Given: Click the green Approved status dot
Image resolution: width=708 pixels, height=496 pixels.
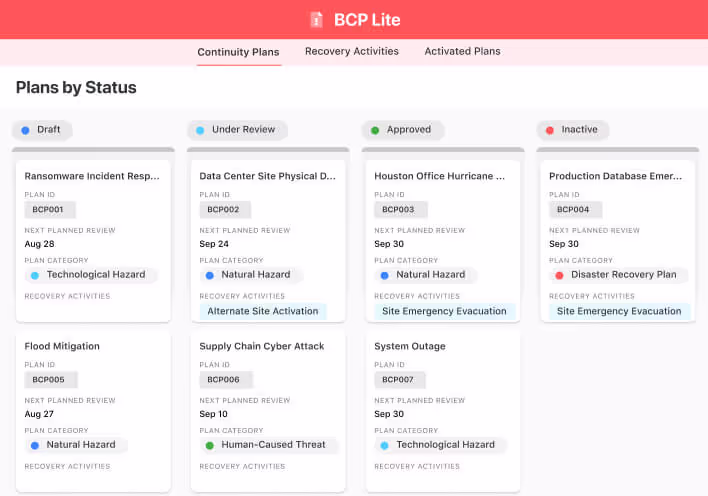Looking at the screenshot, I should tap(375, 130).
